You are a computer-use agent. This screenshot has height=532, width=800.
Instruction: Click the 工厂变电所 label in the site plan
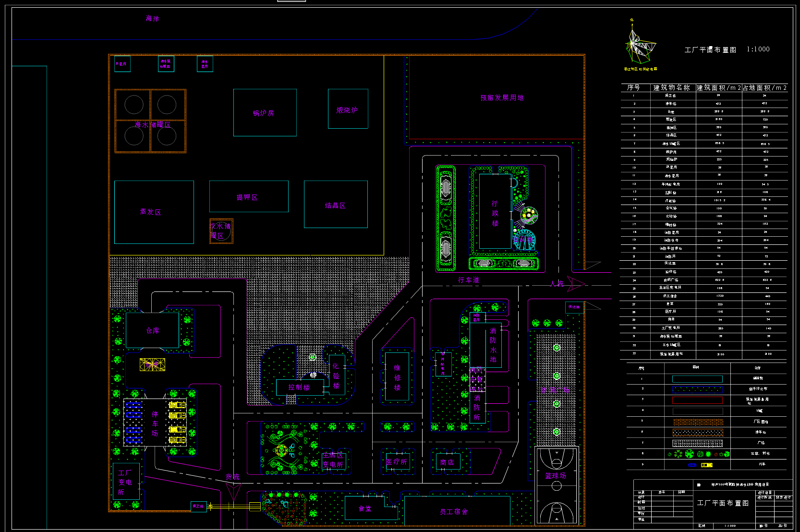[125, 482]
